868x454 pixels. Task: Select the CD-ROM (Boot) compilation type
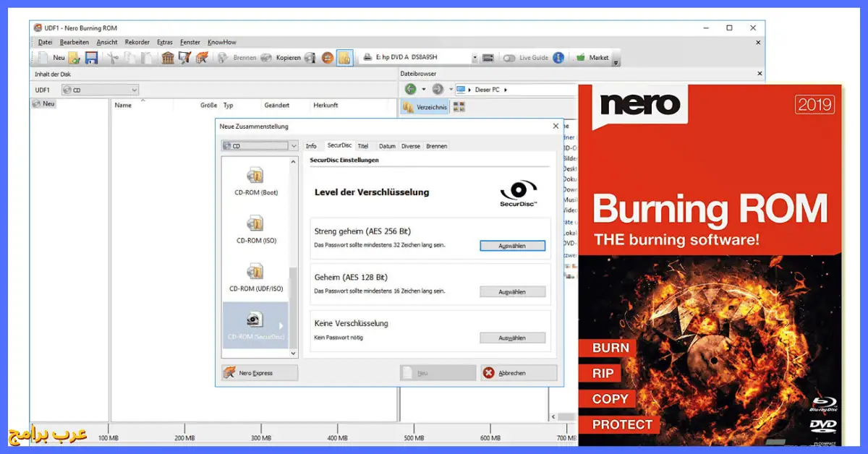[255, 181]
